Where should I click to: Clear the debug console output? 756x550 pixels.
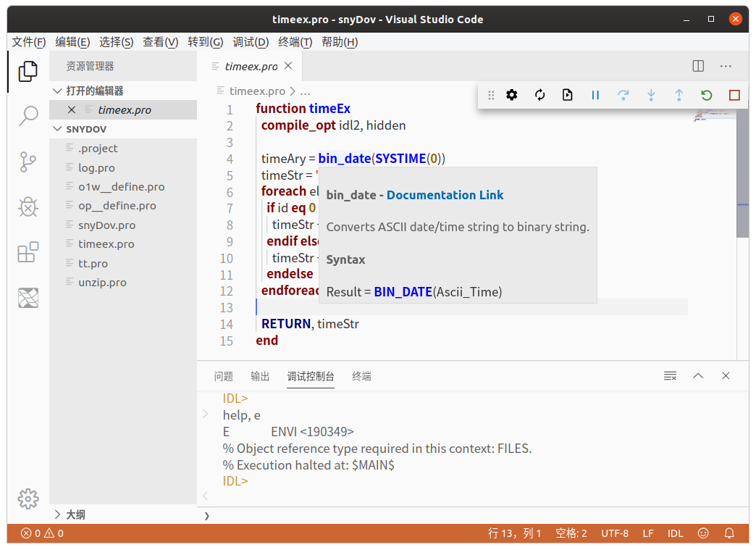[x=670, y=376]
